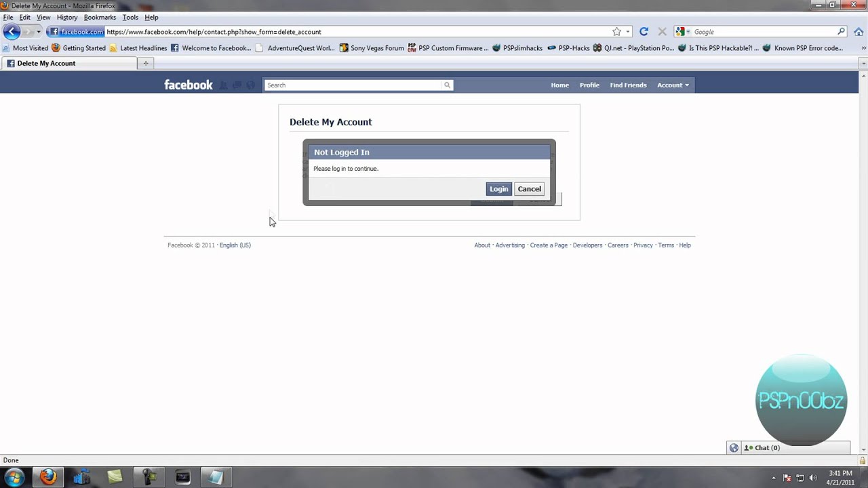Open the View menu

click(x=43, y=17)
